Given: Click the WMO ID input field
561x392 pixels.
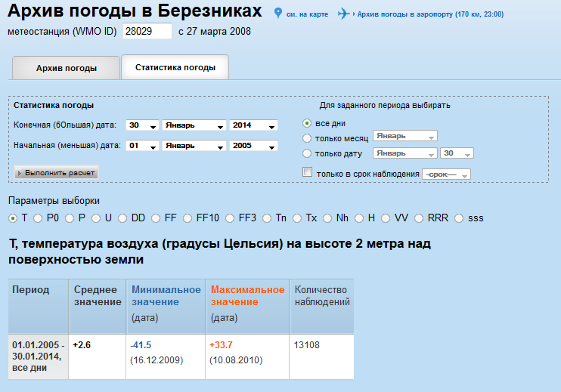Looking at the screenshot, I should point(147,32).
